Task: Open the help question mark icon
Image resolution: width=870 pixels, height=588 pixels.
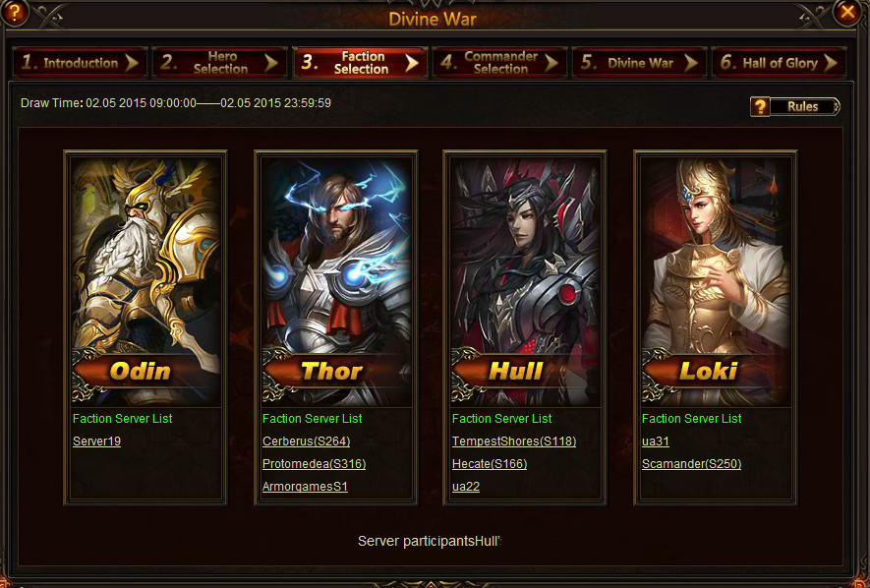Action: click(14, 12)
